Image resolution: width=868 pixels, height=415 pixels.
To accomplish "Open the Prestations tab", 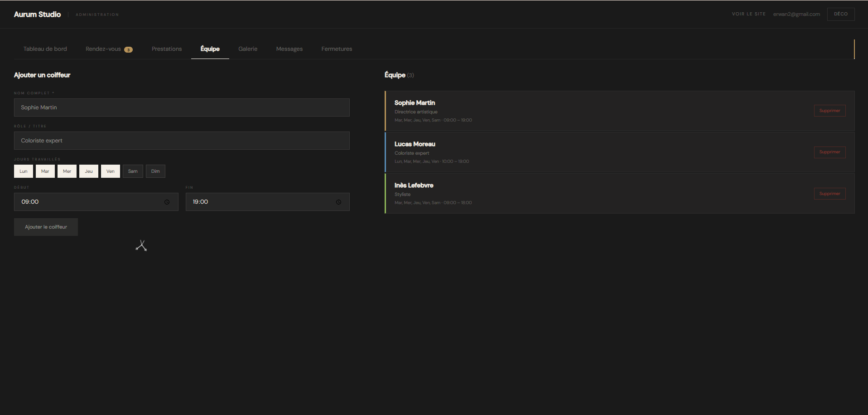I will tap(167, 49).
